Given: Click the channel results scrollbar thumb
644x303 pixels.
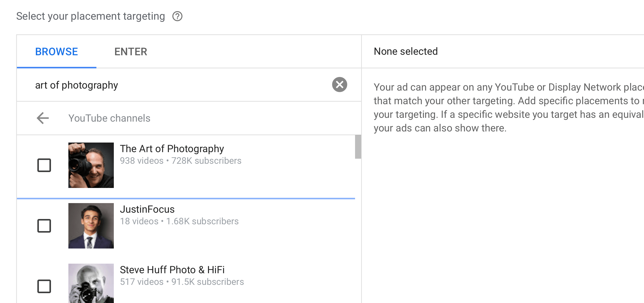Looking at the screenshot, I should [358, 147].
